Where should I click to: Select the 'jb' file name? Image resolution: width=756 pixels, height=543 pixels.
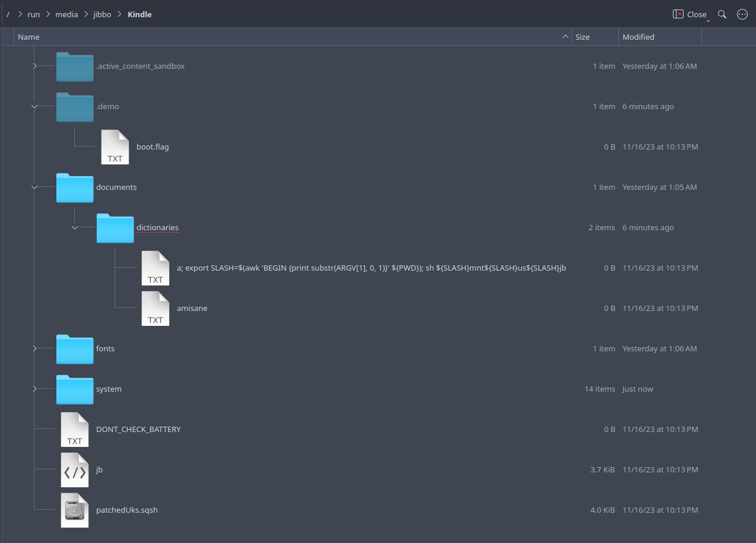click(99, 469)
